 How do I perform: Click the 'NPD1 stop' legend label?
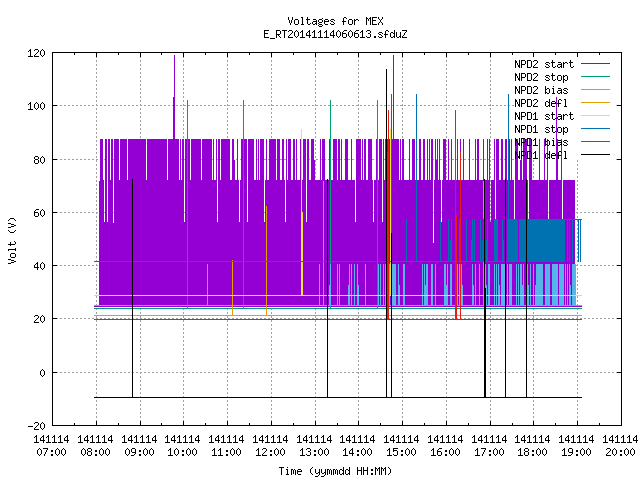point(541,129)
